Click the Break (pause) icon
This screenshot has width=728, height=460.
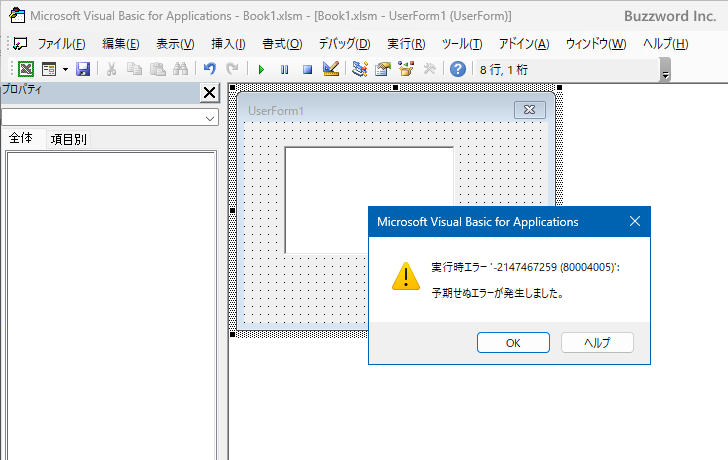click(284, 70)
